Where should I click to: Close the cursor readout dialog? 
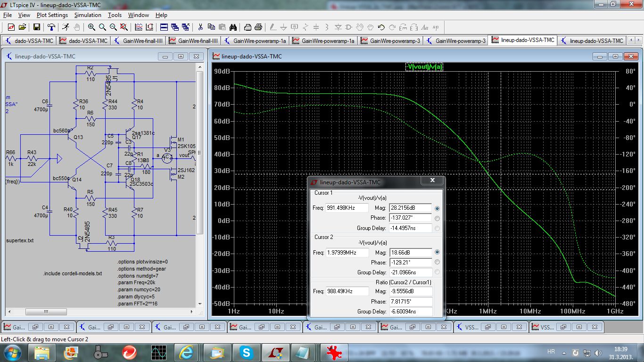click(432, 180)
